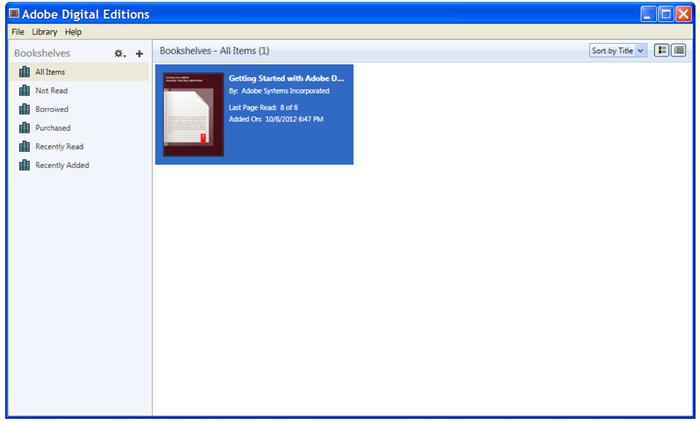Open the bookshelf options gear menu
Image resolution: width=700 pixels, height=422 pixels.
120,54
